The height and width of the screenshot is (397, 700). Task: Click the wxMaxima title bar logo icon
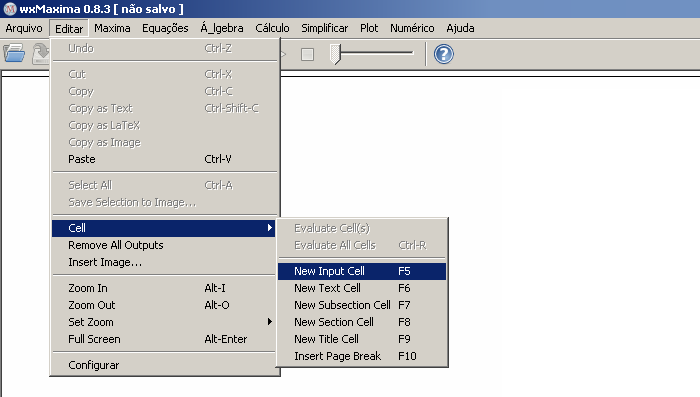(x=9, y=8)
